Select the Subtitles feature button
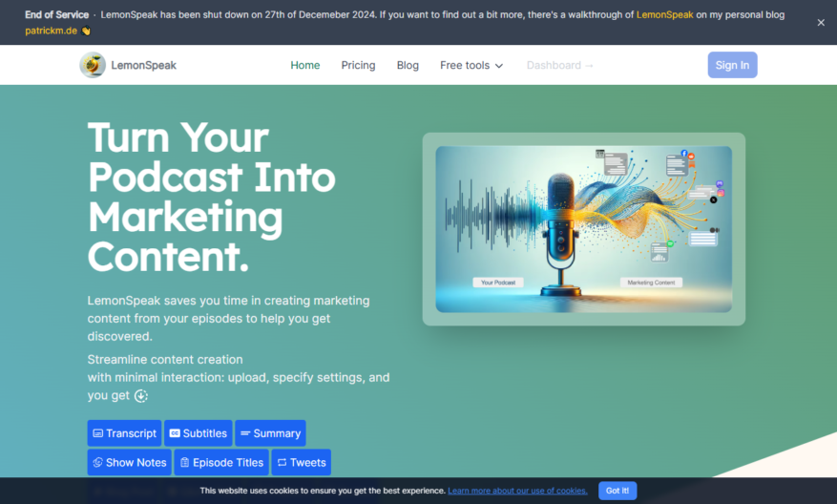The width and height of the screenshot is (837, 504). click(199, 433)
